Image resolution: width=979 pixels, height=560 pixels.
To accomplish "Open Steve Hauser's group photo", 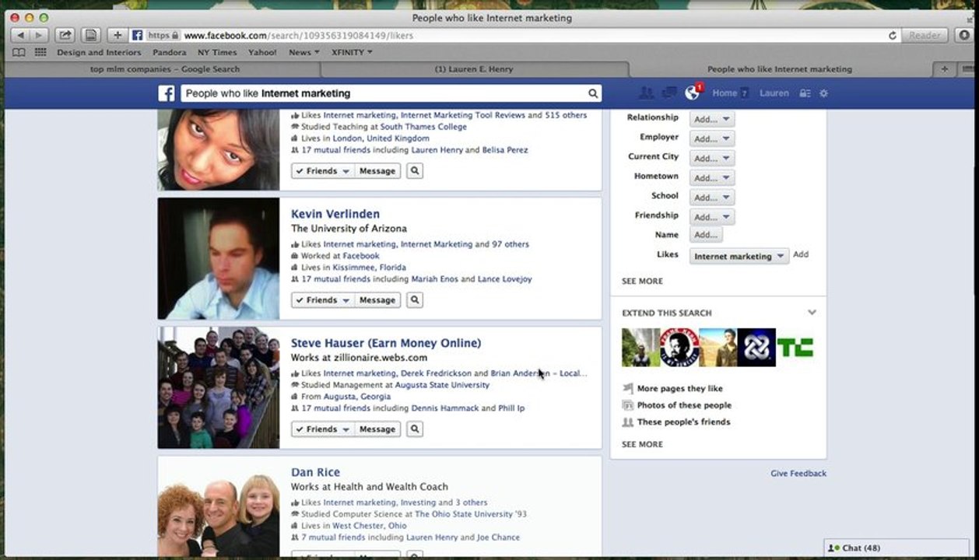I will click(219, 387).
